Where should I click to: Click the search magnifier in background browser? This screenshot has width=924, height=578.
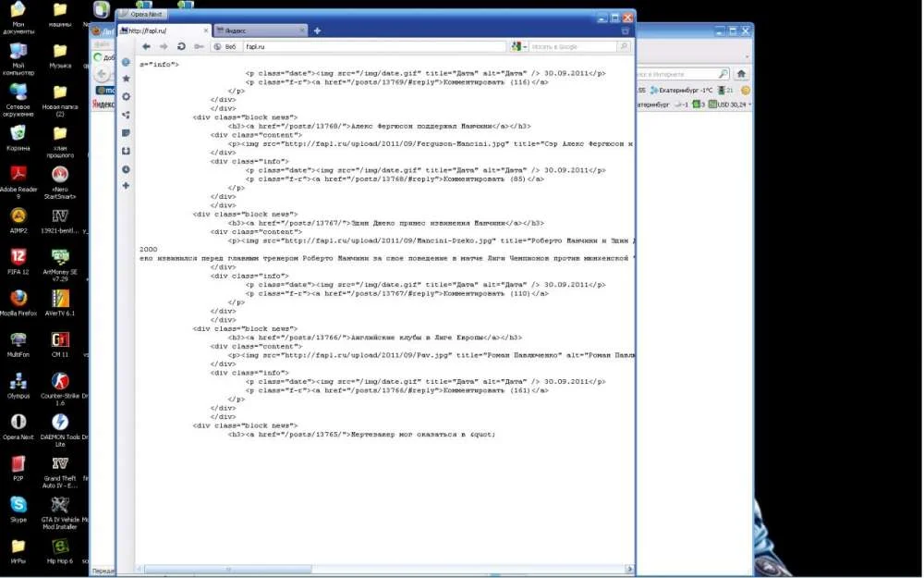[723, 74]
